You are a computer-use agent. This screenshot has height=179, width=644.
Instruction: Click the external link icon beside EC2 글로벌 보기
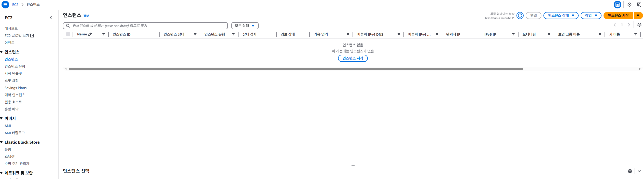(32, 36)
